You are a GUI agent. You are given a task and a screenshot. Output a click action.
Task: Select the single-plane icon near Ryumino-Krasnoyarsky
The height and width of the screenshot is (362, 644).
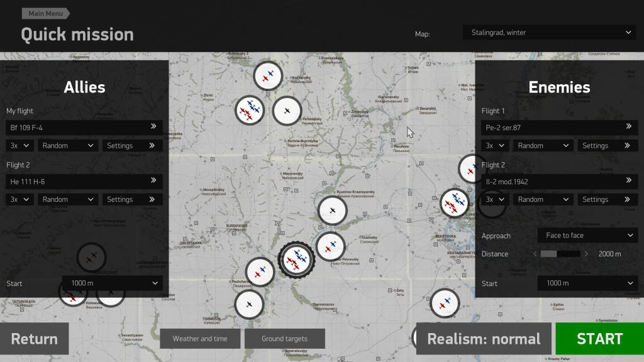(333, 211)
